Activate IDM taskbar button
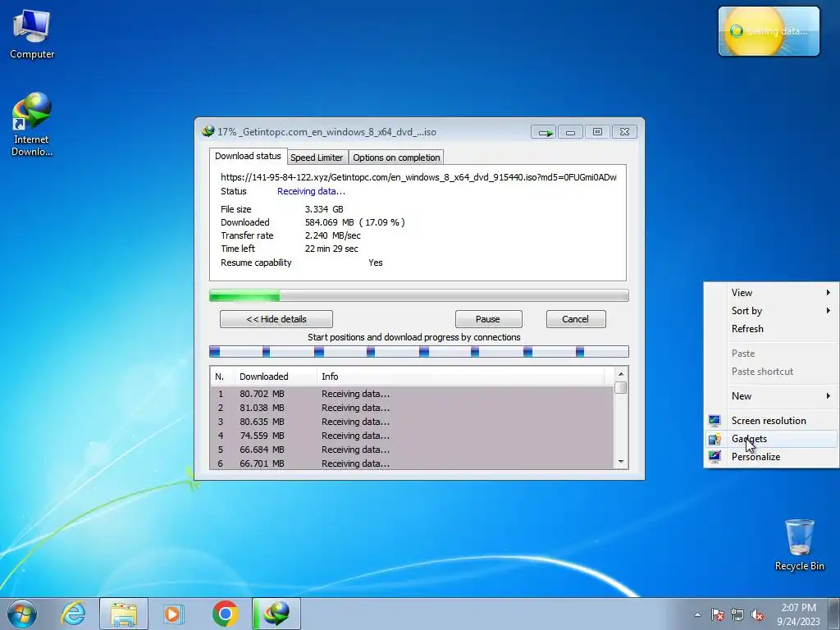Screen dimensions: 840x630 (x=276, y=614)
